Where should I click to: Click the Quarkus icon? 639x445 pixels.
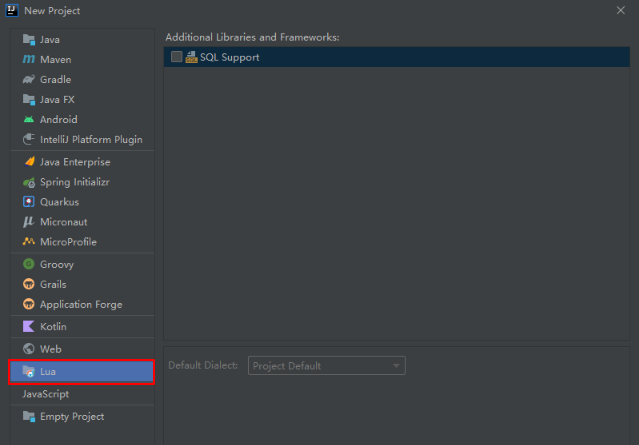(29, 202)
